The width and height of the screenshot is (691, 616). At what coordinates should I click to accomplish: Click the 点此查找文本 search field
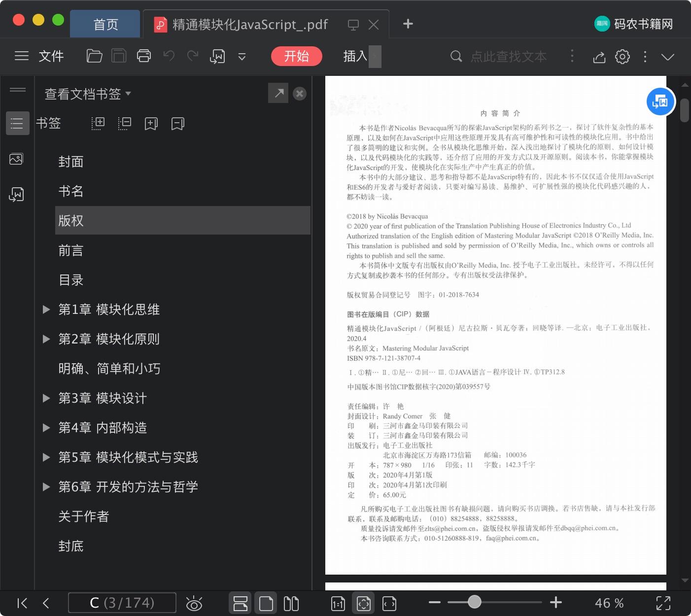click(x=509, y=57)
